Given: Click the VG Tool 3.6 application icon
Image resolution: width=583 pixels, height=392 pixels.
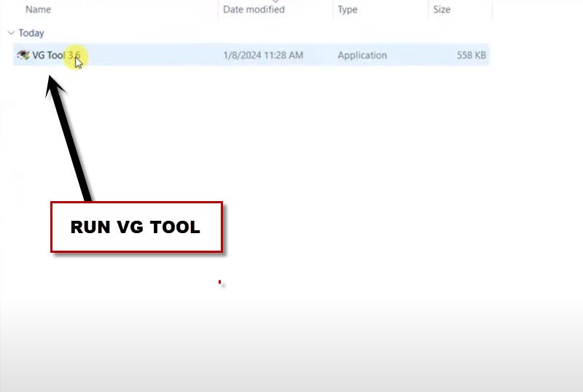Looking at the screenshot, I should 23,55.
